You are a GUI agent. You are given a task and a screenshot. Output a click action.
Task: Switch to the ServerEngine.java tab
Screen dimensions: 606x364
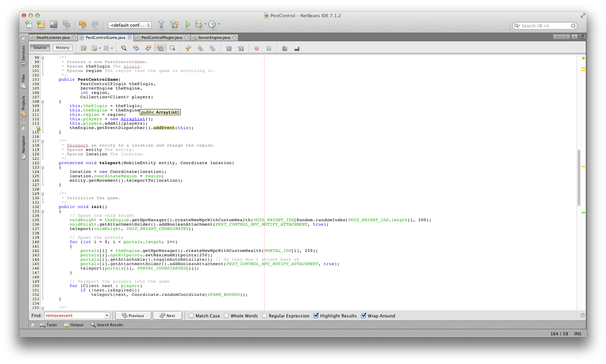[x=214, y=37]
